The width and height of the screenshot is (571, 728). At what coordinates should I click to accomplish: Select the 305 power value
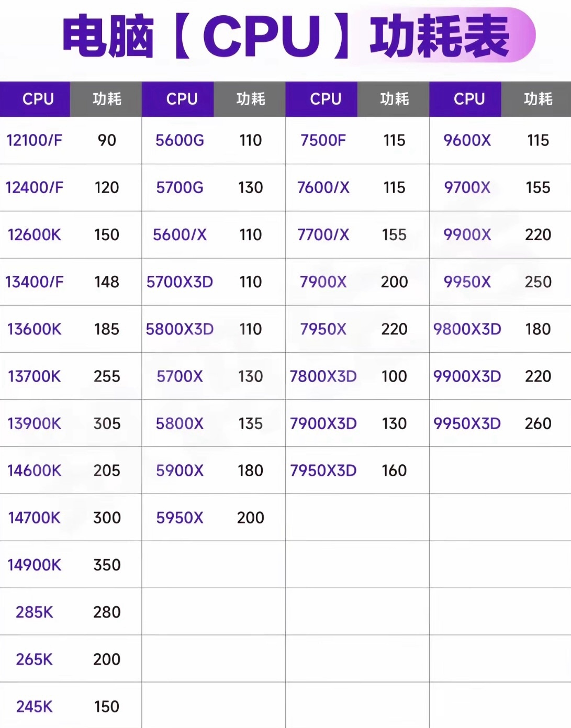click(x=107, y=423)
